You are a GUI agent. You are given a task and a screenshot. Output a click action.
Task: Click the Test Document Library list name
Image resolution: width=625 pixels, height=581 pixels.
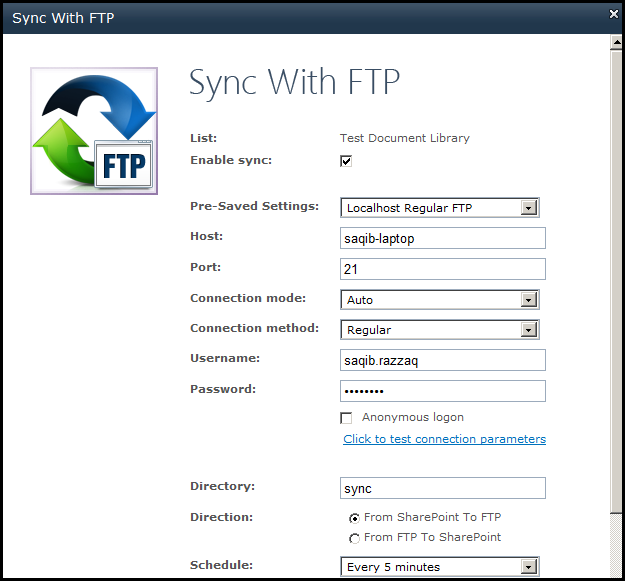tap(405, 138)
